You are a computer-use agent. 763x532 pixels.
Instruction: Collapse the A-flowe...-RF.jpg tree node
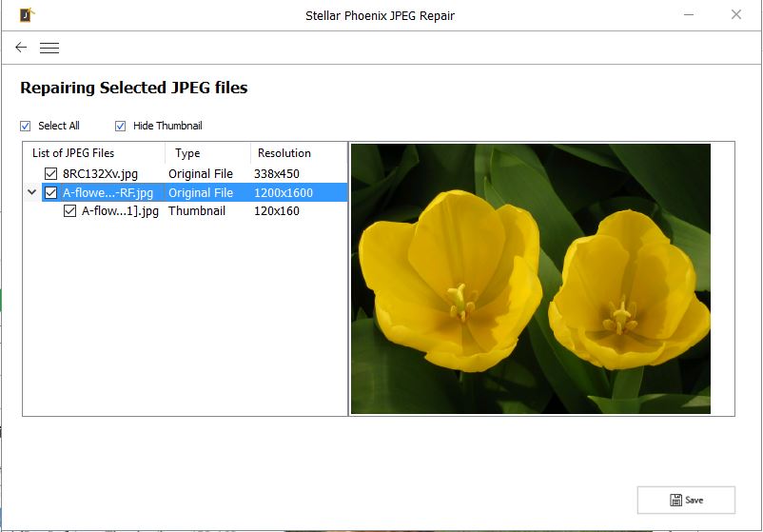pyautogui.click(x=32, y=192)
